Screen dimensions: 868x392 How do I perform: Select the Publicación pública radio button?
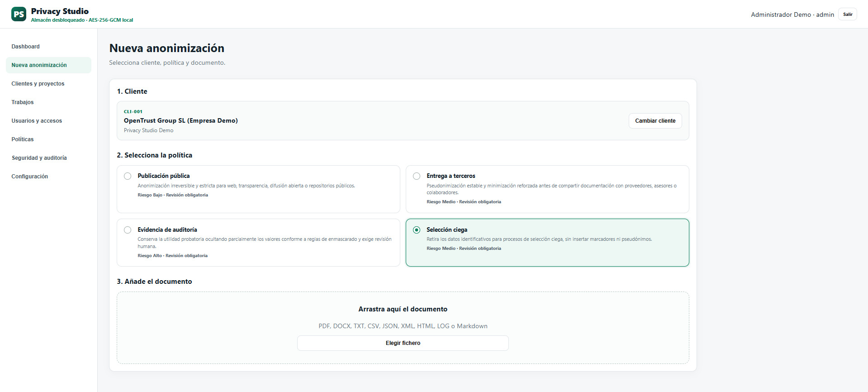[128, 176]
